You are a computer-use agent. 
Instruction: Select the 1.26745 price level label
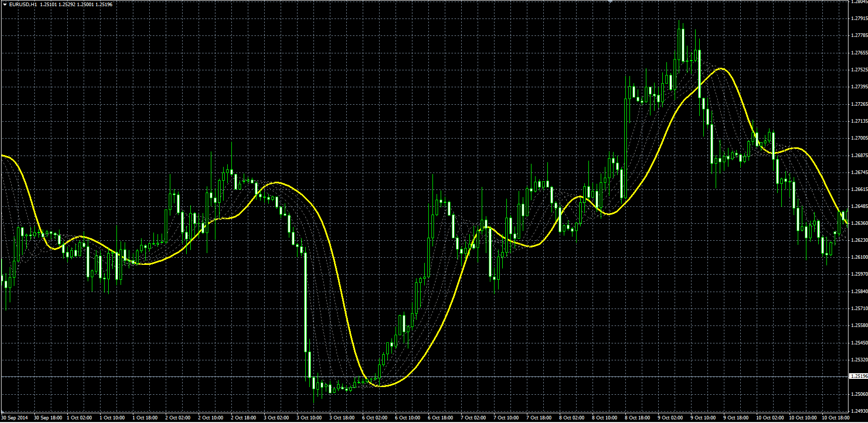(859, 172)
